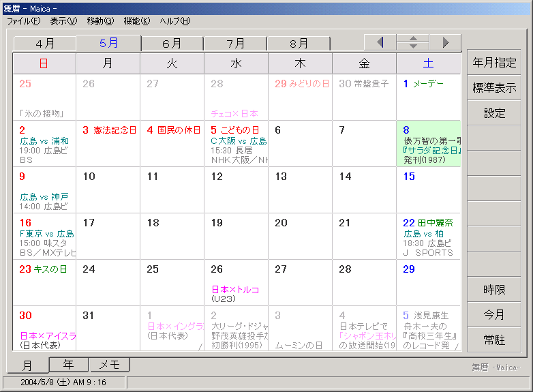Click the left arrow for previous month
The height and width of the screenshot is (392, 533).
380,42
